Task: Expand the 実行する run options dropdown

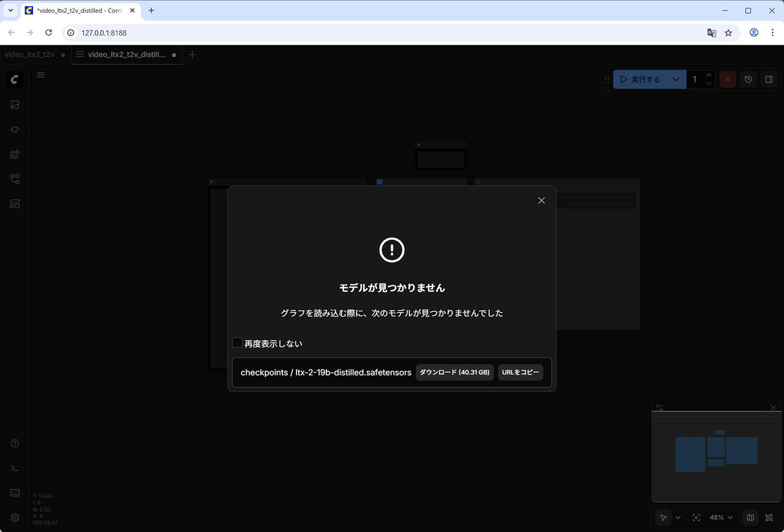Action: pos(676,80)
